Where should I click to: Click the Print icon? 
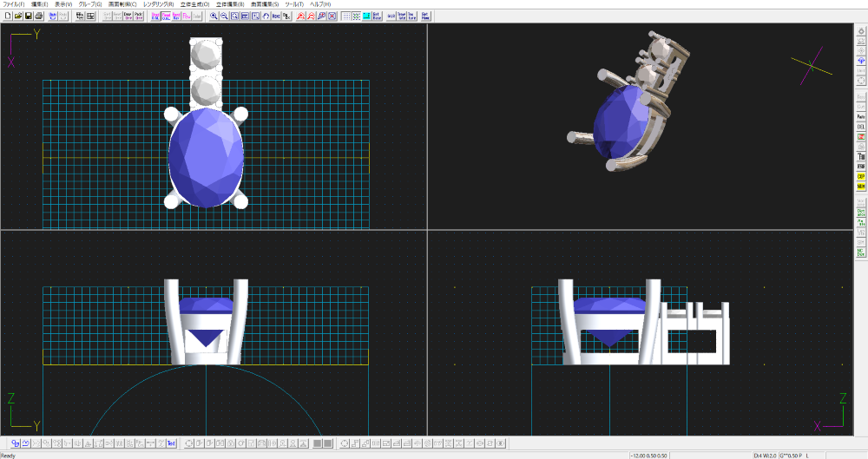[38, 16]
